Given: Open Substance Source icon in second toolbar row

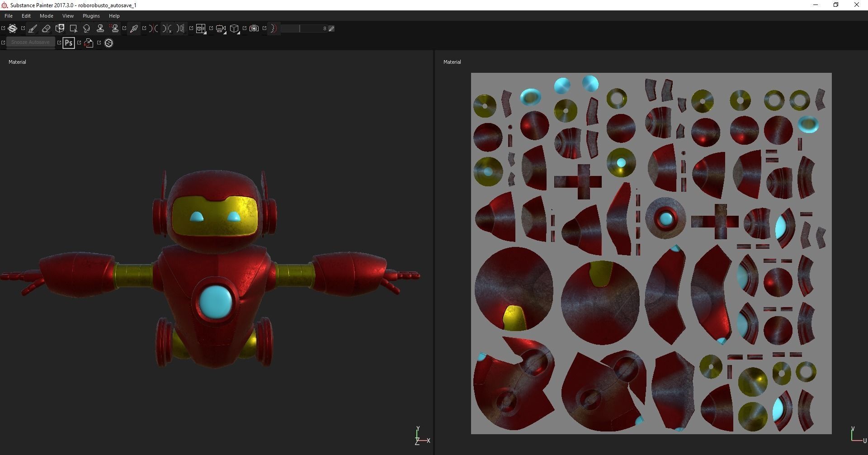Looking at the screenshot, I should (x=108, y=43).
